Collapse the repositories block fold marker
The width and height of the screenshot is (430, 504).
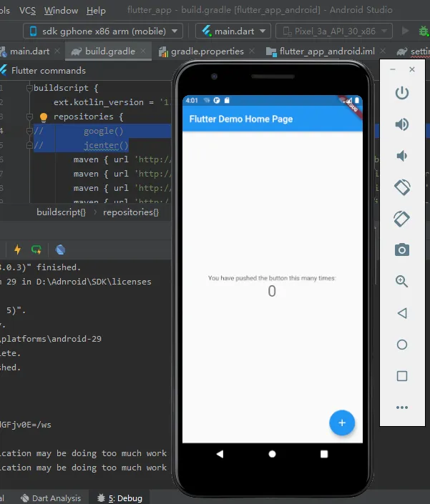(x=29, y=117)
